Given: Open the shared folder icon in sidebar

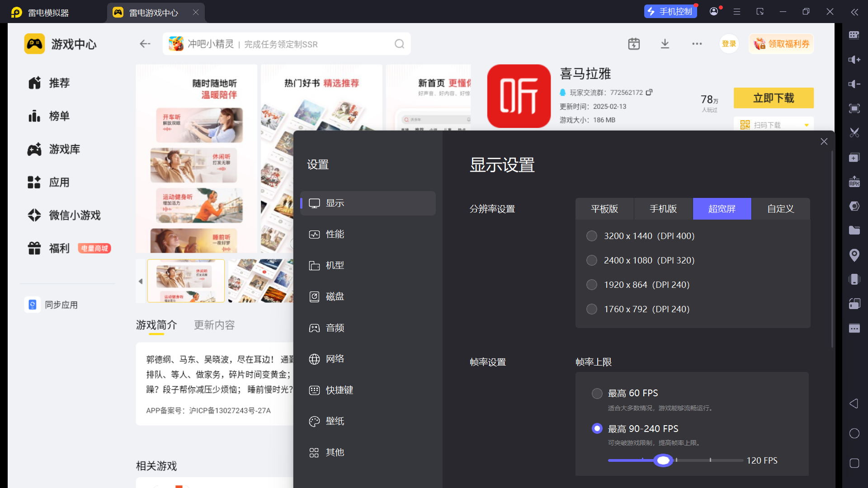Looking at the screenshot, I should click(854, 230).
